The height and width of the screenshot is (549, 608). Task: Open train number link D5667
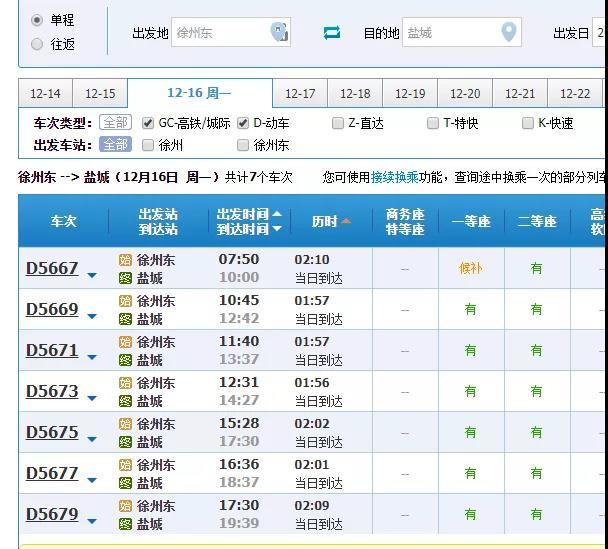[52, 268]
